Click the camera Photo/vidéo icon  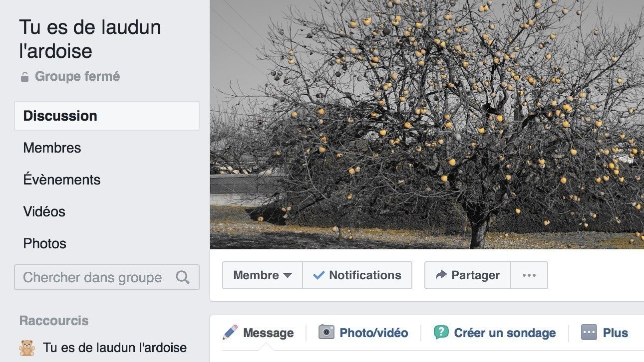point(326,332)
